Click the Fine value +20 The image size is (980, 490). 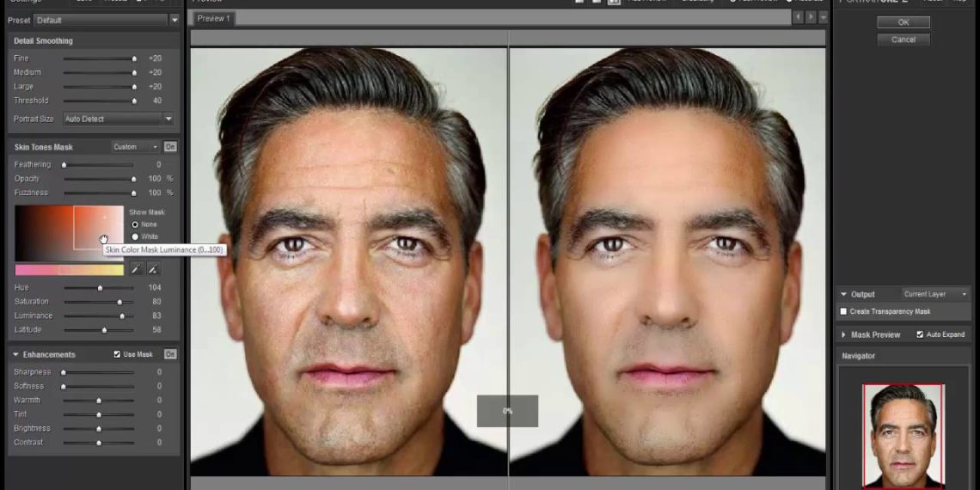pyautogui.click(x=155, y=58)
